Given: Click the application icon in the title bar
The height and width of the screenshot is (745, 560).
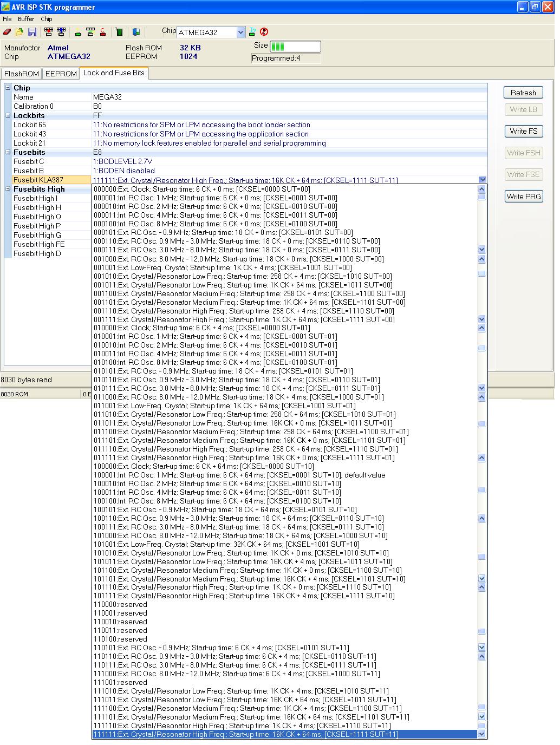Looking at the screenshot, I should 6,7.
